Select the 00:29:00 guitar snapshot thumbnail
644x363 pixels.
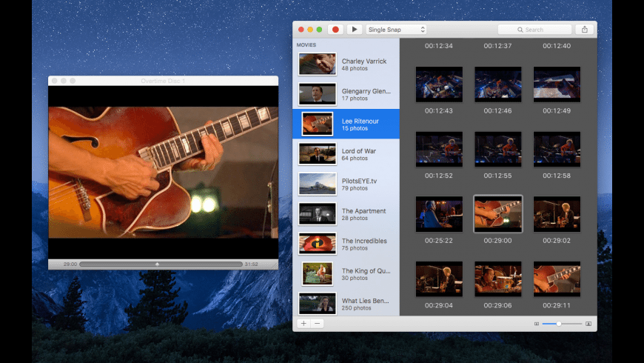pos(497,214)
